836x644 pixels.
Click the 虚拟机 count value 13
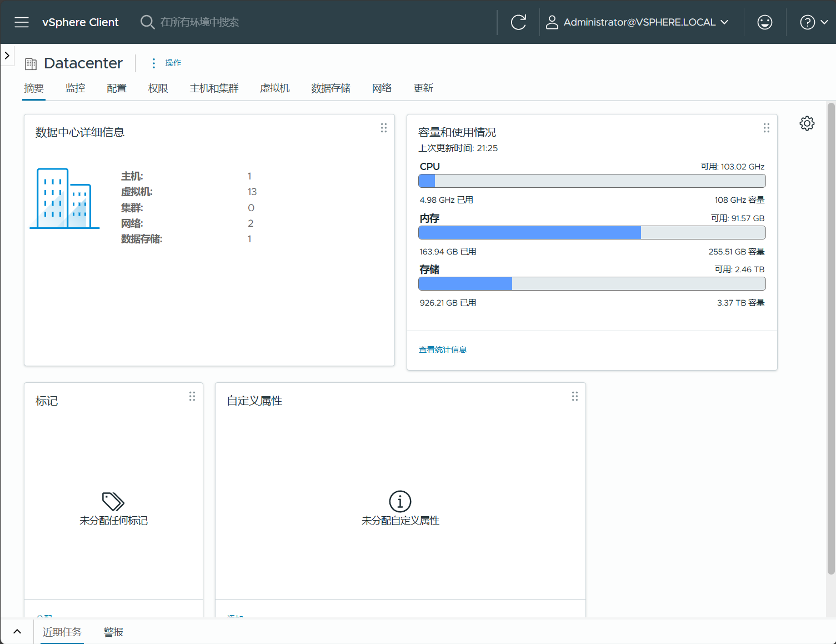(252, 192)
